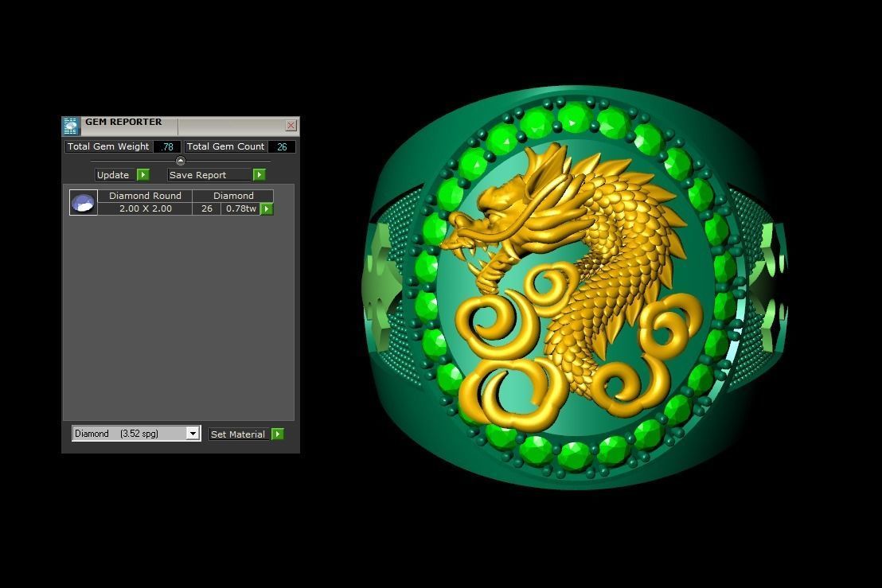Click the Update button
The height and width of the screenshot is (588, 882).
point(116,175)
